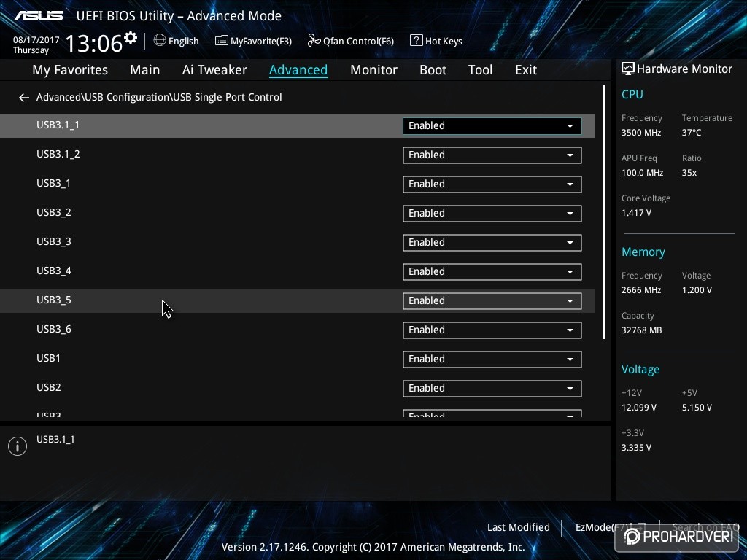Select the USB3.1_2 row label
The image size is (747, 560).
pyautogui.click(x=58, y=155)
